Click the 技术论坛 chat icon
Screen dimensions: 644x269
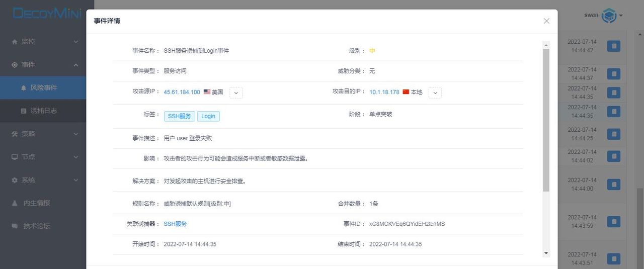coord(15,226)
